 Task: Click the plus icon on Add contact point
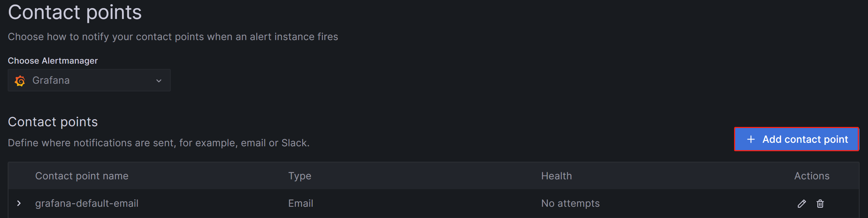click(751, 139)
